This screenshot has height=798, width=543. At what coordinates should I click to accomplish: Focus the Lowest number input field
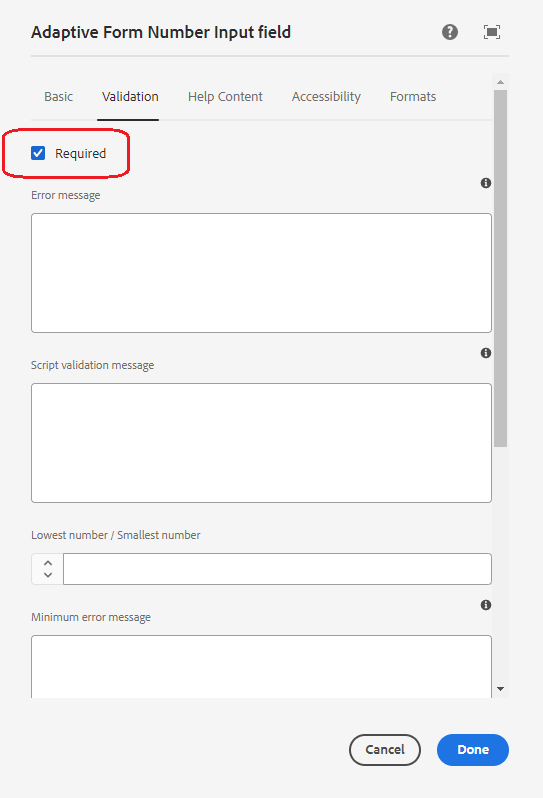(x=277, y=569)
